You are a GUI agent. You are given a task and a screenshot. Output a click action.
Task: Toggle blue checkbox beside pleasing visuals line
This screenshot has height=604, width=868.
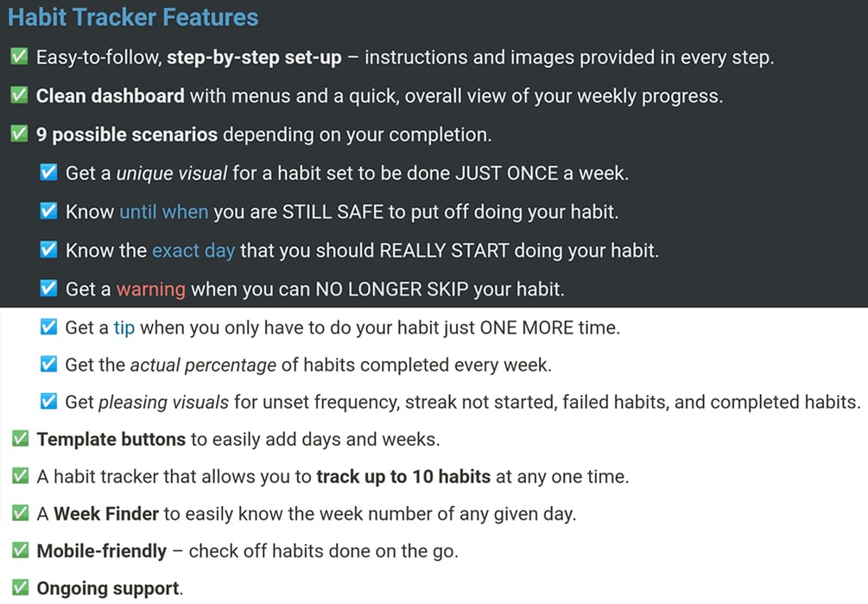click(x=48, y=402)
